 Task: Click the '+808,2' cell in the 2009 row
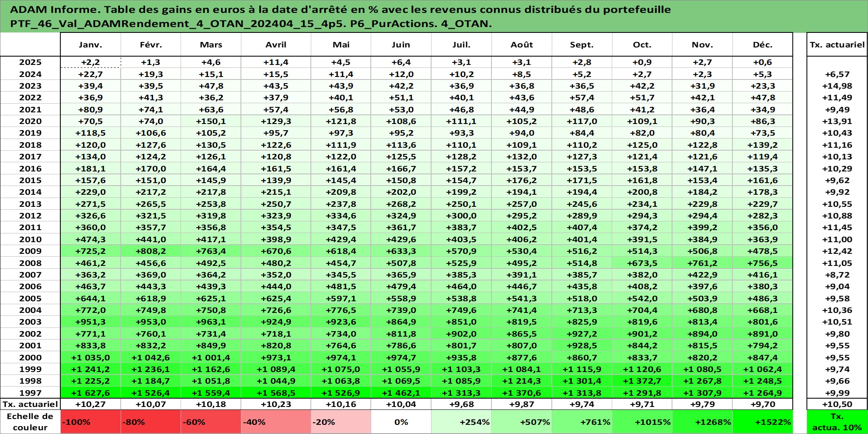pyautogui.click(x=151, y=251)
